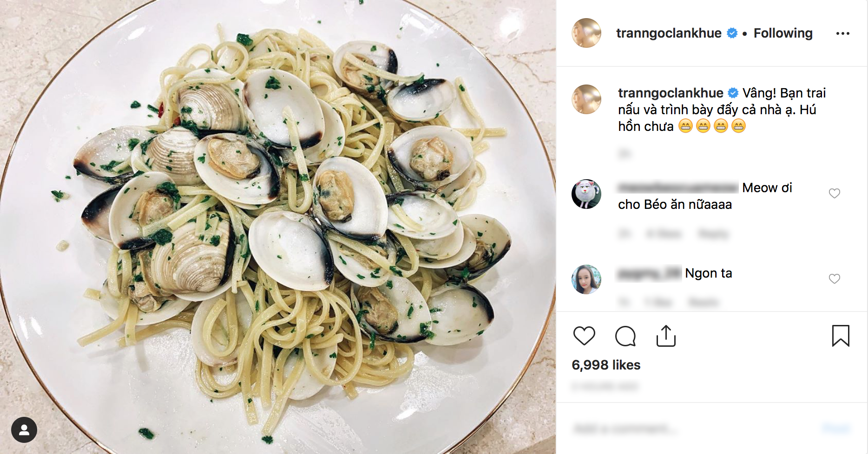The image size is (868, 454).
Task: Save post with bookmark icon
Action: point(840,336)
